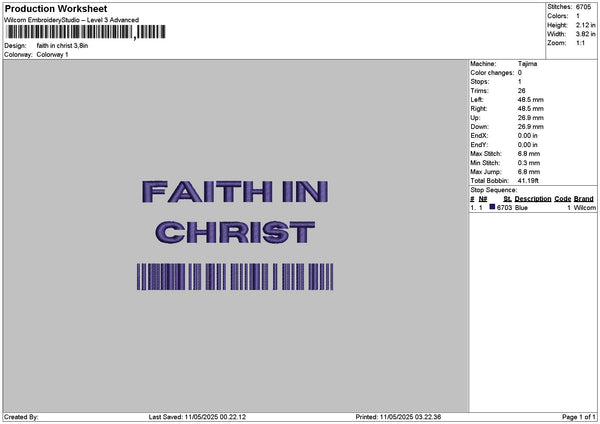Click the Right value 48.5 mm
The image size is (600, 424).
530,109
